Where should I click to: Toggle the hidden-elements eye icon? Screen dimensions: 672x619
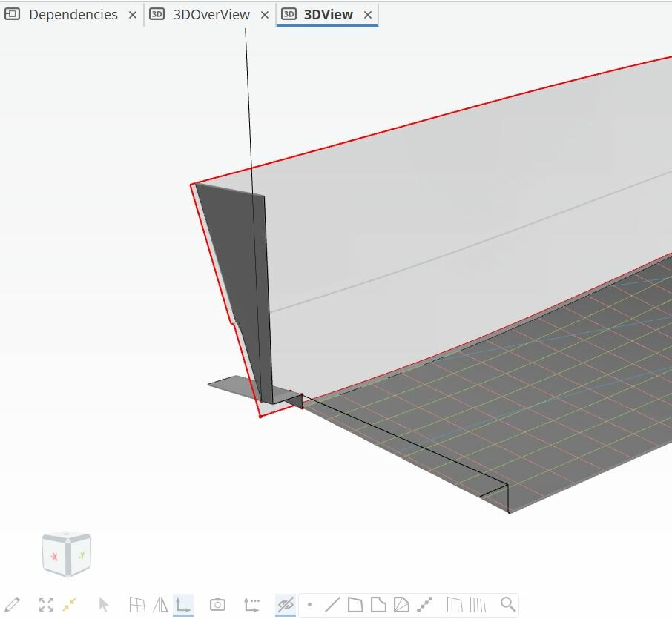286,604
